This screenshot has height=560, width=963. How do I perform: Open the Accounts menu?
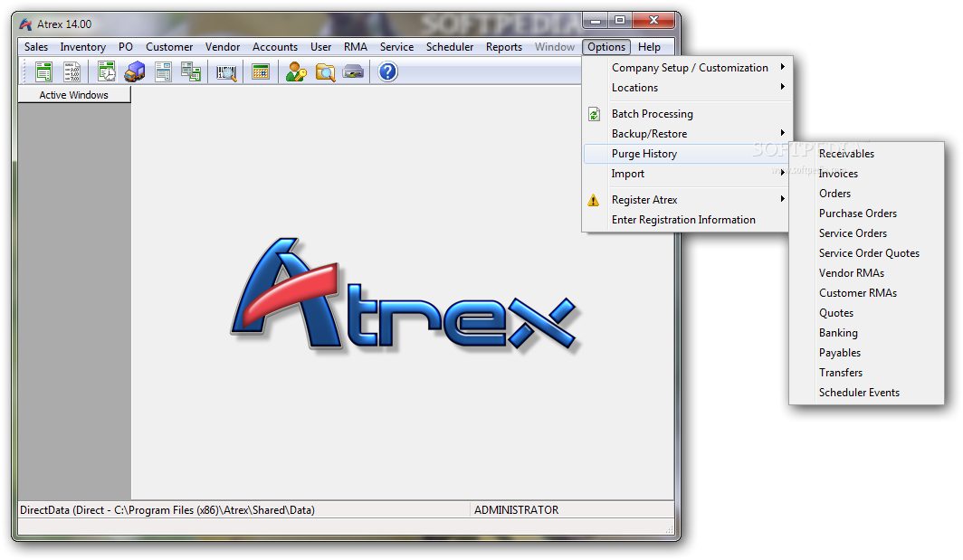(x=275, y=47)
